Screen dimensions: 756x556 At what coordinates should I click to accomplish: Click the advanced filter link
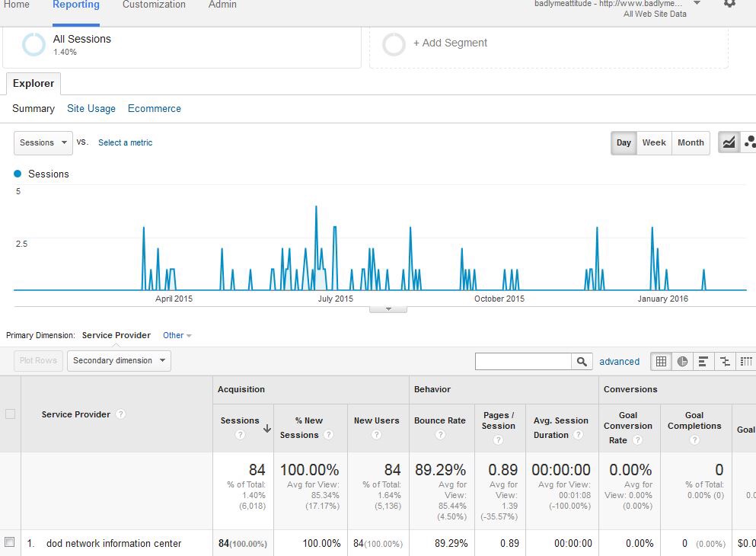[x=619, y=361]
